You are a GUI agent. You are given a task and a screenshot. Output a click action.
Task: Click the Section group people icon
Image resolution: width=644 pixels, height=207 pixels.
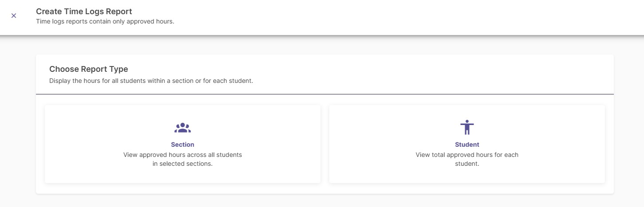[182, 128]
